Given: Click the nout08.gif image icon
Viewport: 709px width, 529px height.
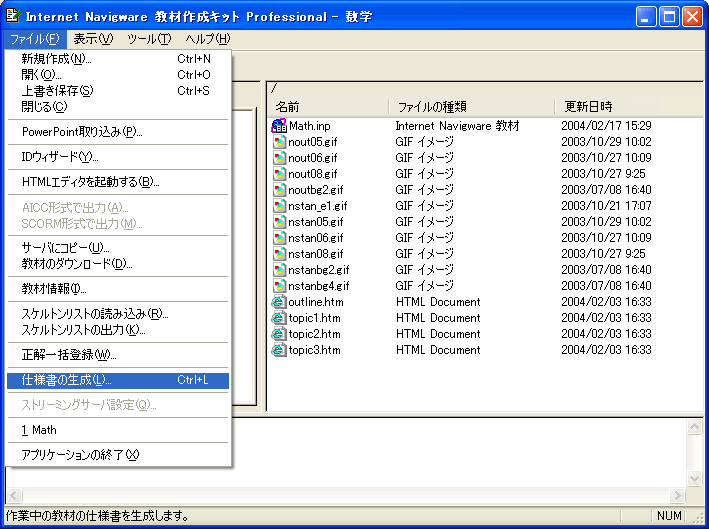Looking at the screenshot, I should click(x=279, y=174).
